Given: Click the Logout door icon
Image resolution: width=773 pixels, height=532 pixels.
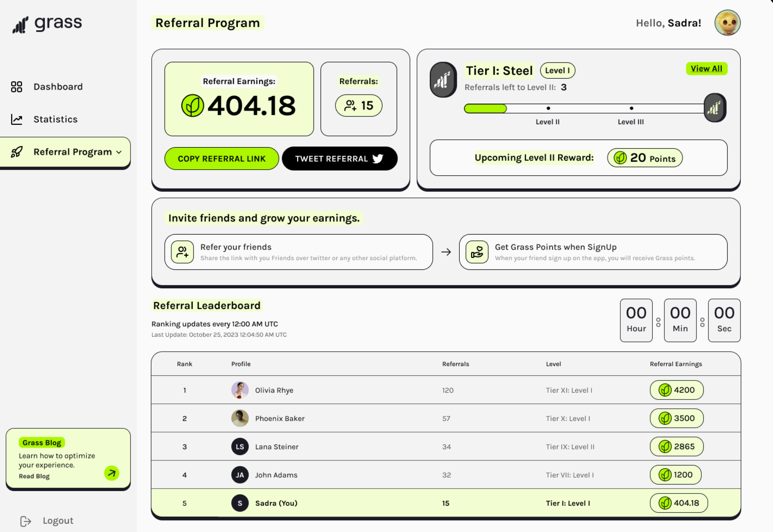Looking at the screenshot, I should tap(25, 521).
